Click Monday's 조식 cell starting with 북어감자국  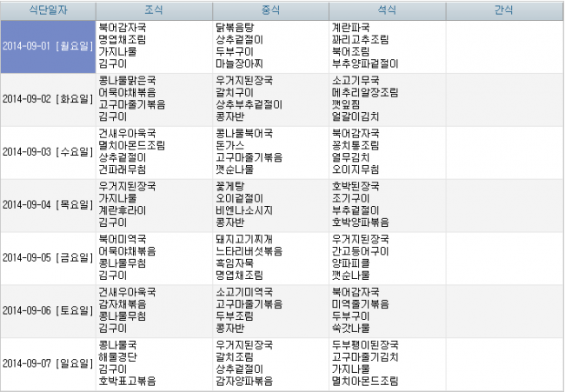point(153,46)
